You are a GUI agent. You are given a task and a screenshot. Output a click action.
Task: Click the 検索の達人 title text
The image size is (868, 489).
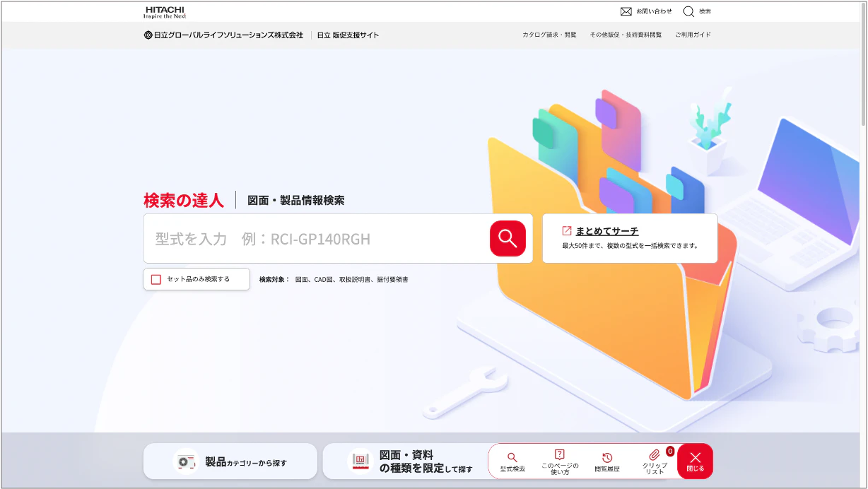tap(184, 200)
